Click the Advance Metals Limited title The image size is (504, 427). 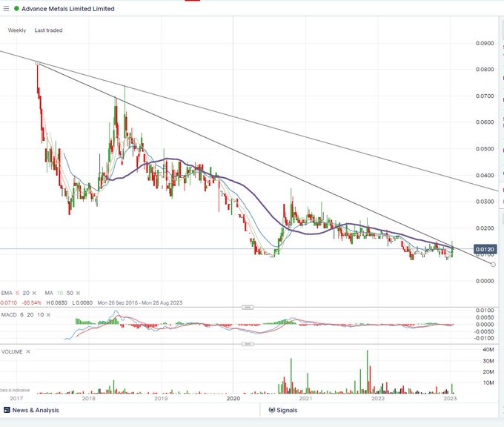point(68,9)
